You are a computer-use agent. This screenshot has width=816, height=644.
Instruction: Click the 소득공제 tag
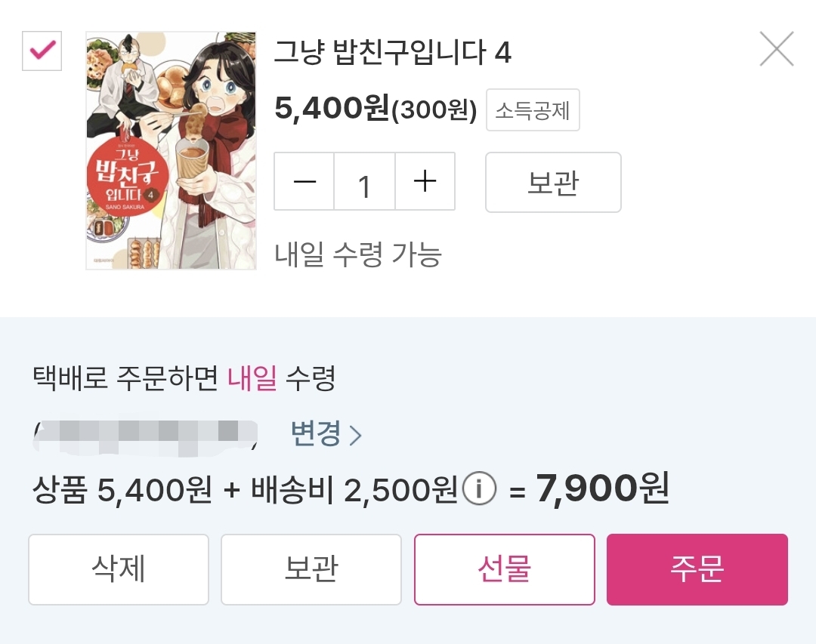click(x=533, y=110)
